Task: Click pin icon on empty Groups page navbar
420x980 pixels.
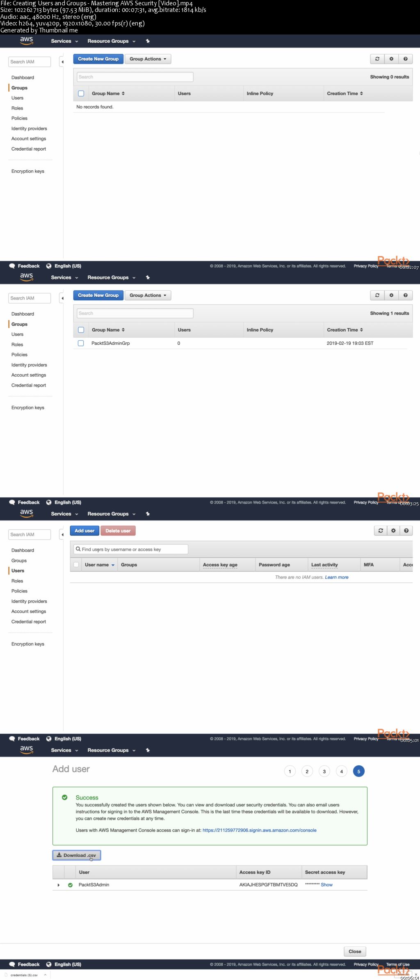Action: pos(148,41)
